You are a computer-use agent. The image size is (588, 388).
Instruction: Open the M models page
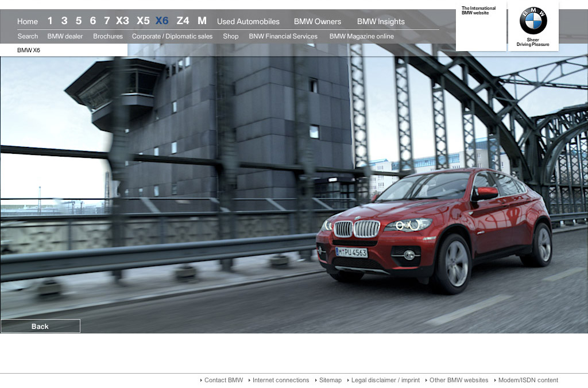click(x=202, y=21)
